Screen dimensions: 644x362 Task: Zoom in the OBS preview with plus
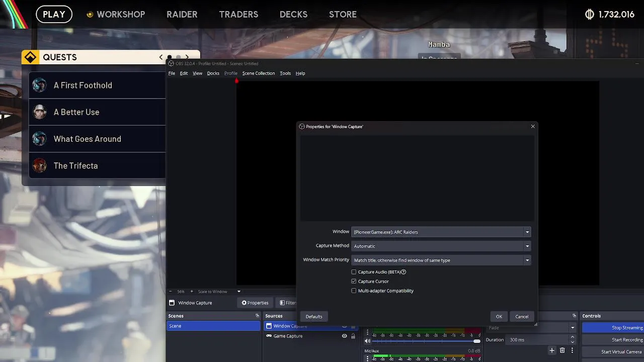pos(191,292)
